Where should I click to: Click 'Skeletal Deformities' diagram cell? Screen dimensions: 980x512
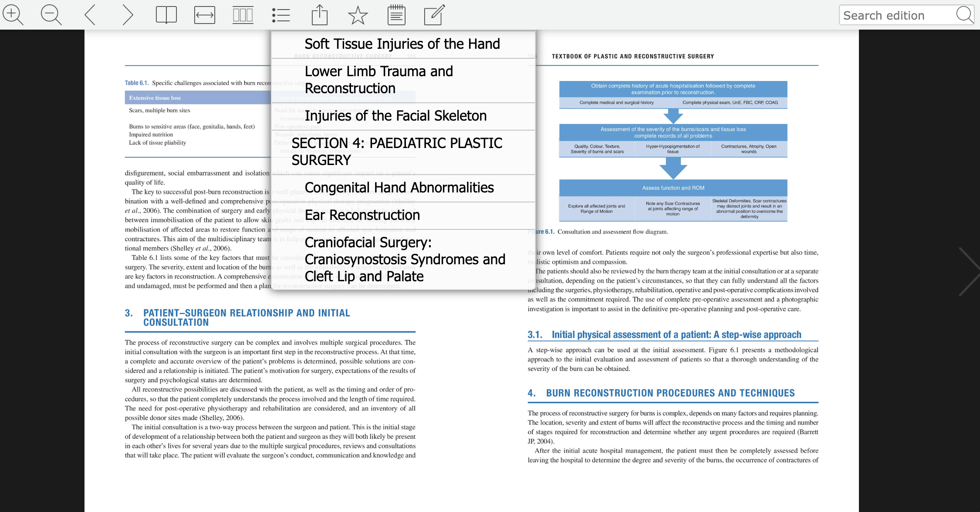pos(749,209)
